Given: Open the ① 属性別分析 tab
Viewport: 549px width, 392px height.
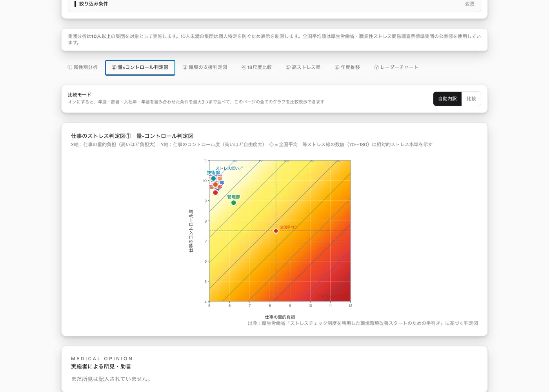Looking at the screenshot, I should point(82,67).
